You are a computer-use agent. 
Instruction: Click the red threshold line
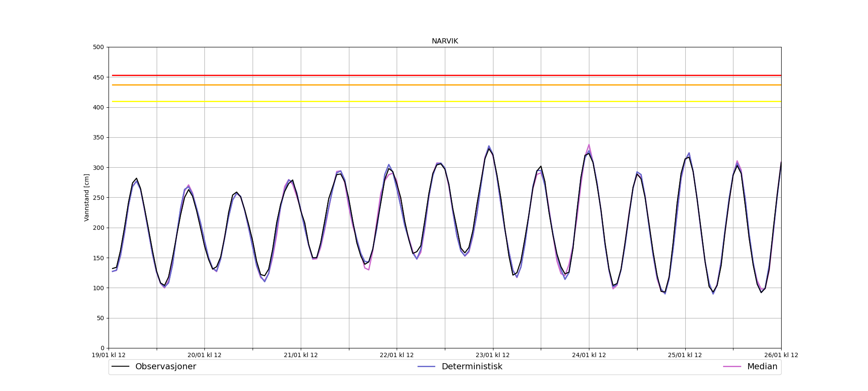point(445,76)
